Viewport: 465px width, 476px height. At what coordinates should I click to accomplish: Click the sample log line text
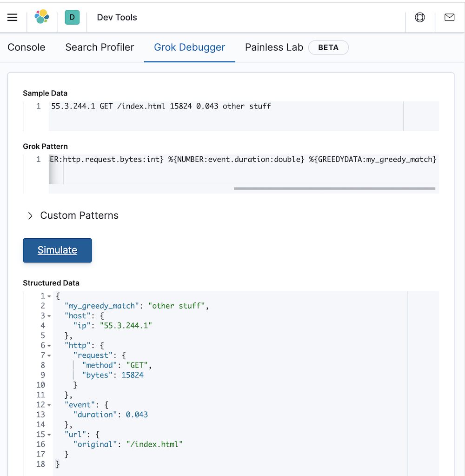coord(161,106)
